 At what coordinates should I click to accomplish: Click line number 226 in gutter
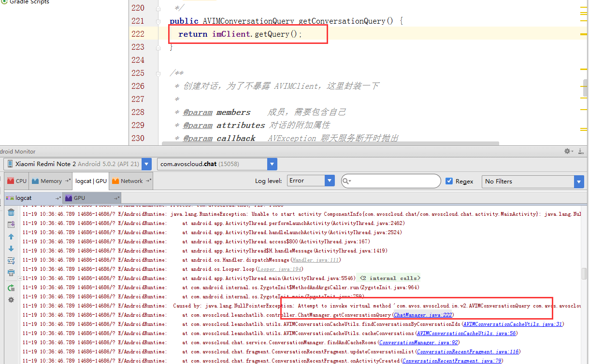138,86
